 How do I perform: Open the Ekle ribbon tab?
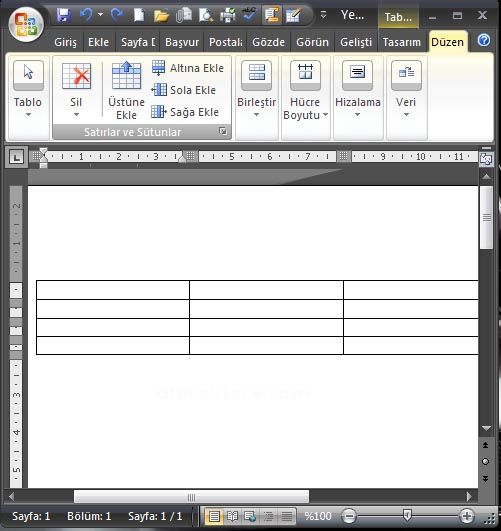tap(98, 42)
